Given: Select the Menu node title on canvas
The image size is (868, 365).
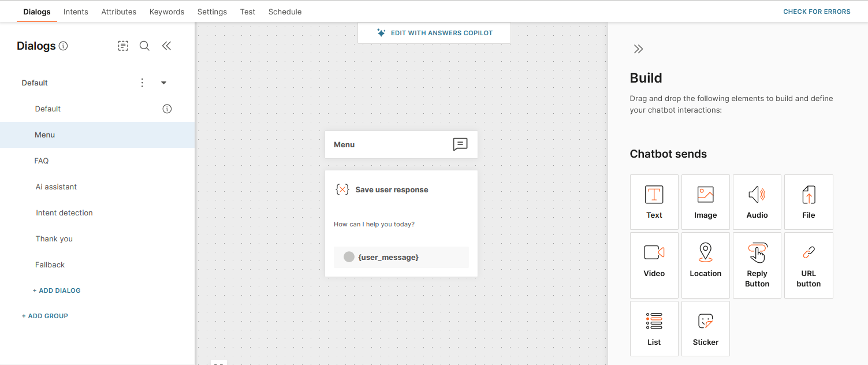Looking at the screenshot, I should tap(344, 144).
